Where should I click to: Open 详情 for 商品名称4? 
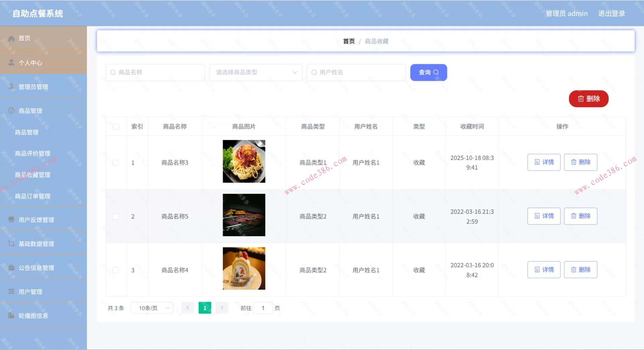point(544,269)
